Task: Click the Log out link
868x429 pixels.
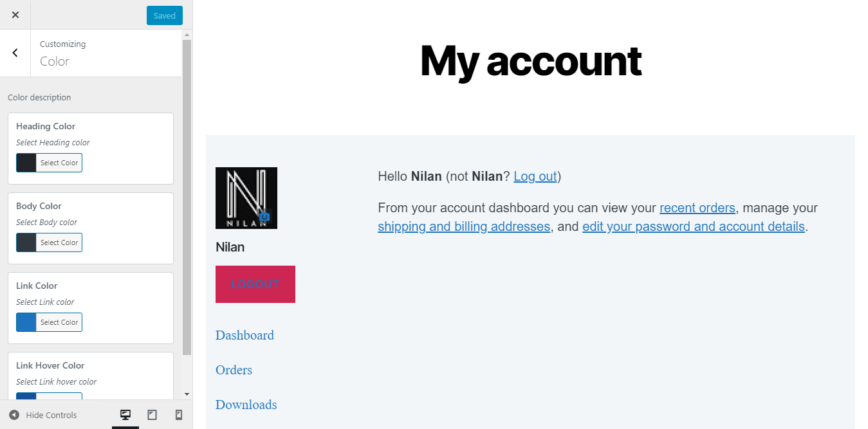Action: coord(535,176)
